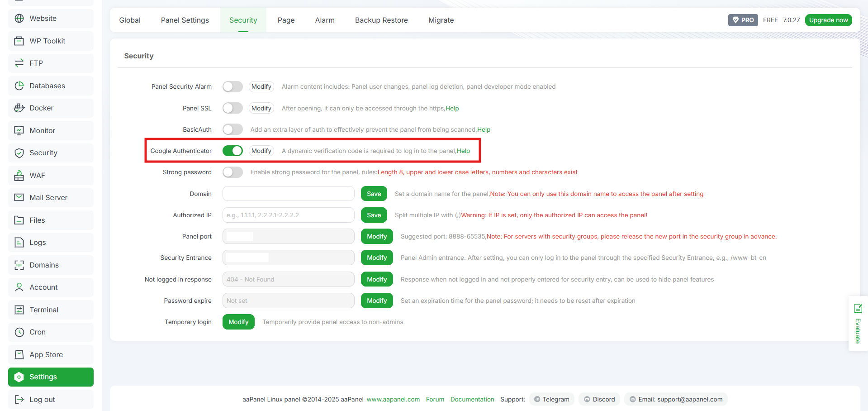868x411 pixels.
Task: Click the WP Toolkit sidebar icon
Action: [19, 41]
